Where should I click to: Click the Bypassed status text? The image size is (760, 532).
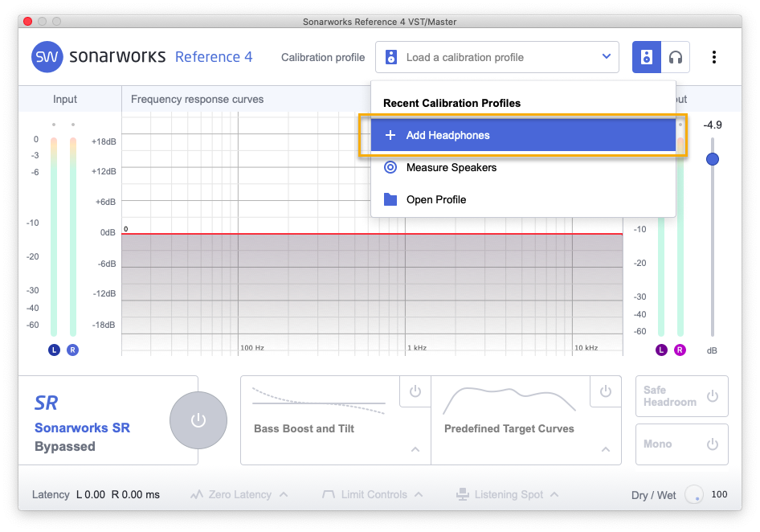(x=65, y=447)
